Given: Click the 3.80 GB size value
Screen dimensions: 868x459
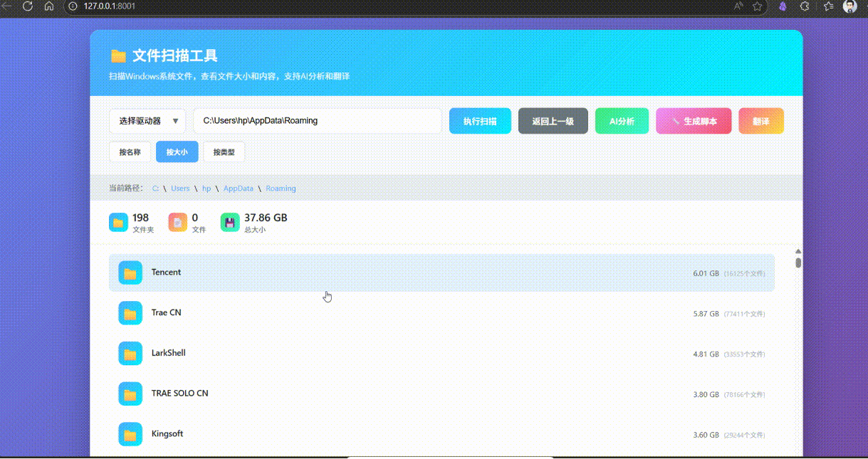Looking at the screenshot, I should click(706, 394).
